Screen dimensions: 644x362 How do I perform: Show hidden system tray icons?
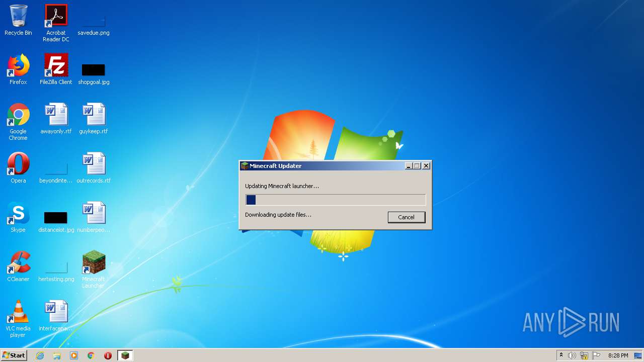coord(561,355)
